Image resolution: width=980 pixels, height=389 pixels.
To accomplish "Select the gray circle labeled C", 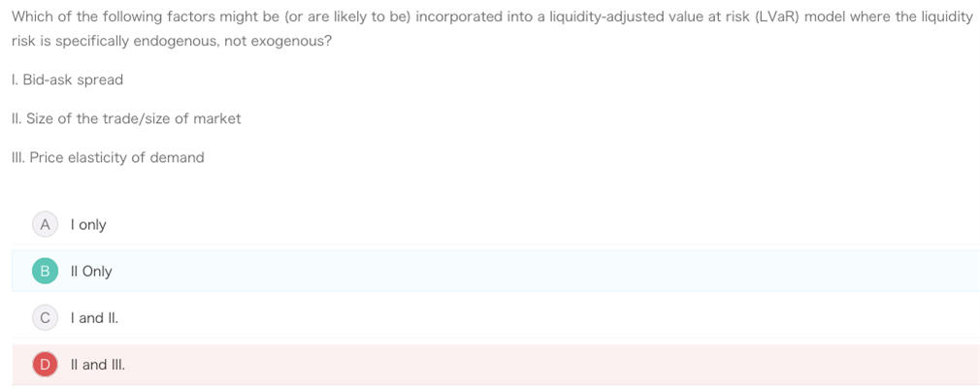I will [45, 318].
